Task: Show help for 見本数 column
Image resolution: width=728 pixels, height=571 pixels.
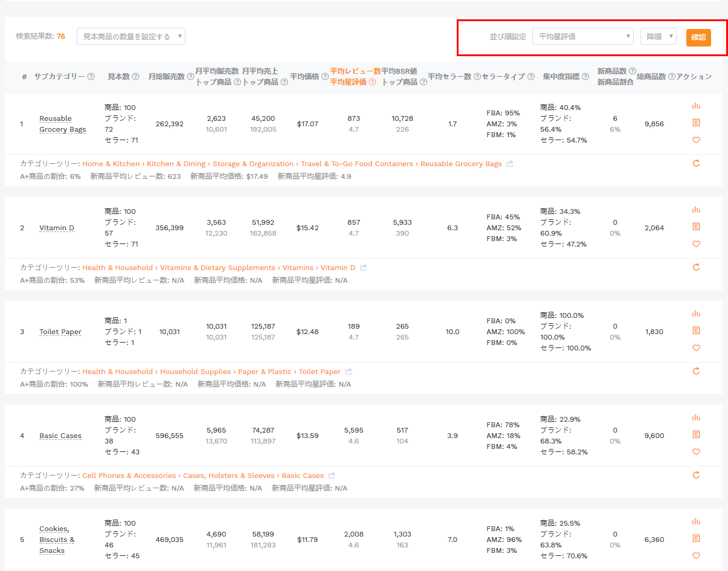Action: pos(136,77)
